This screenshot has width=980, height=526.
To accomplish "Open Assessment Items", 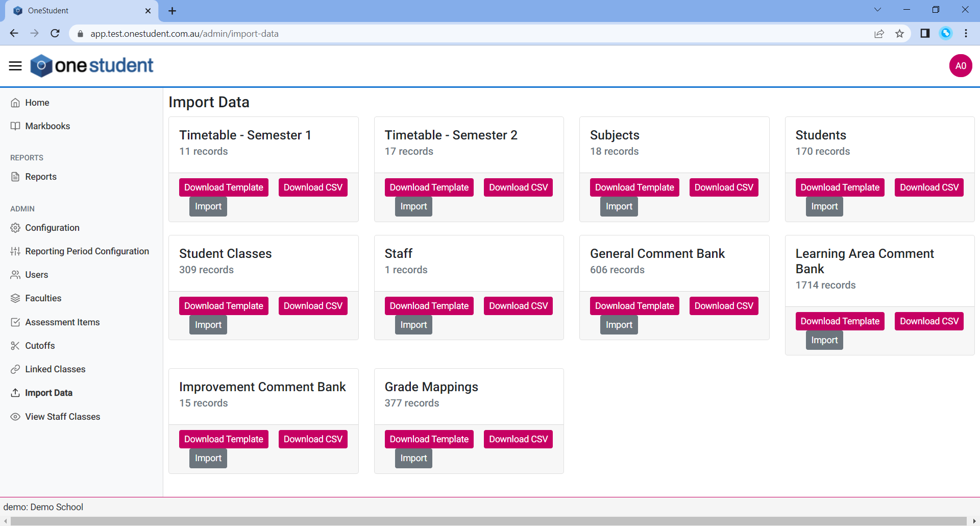I will pos(62,322).
